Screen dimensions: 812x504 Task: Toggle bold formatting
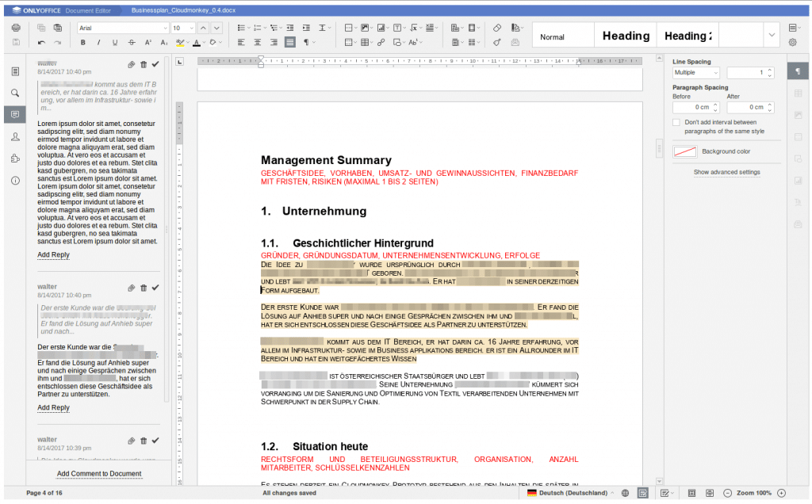[82, 43]
